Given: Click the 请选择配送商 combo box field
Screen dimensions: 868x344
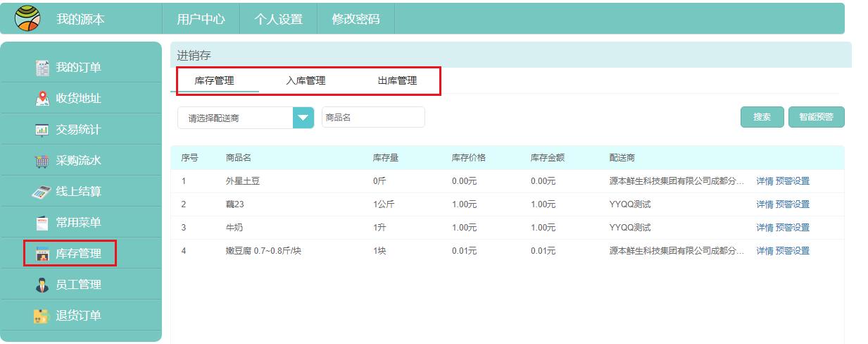Looking at the screenshot, I should [x=246, y=118].
